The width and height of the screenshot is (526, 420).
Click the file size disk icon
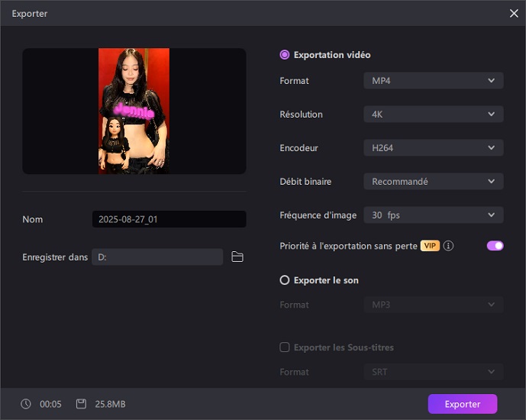(x=81, y=404)
